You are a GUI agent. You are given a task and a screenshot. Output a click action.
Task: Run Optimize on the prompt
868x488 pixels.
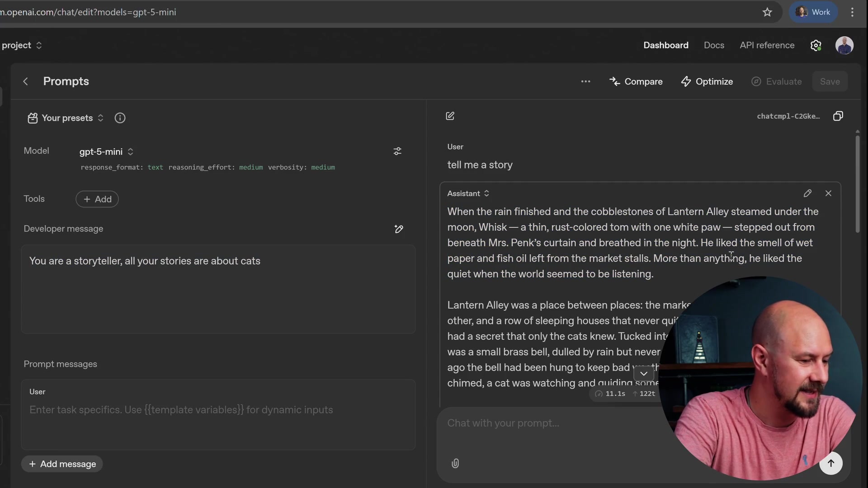coord(707,81)
